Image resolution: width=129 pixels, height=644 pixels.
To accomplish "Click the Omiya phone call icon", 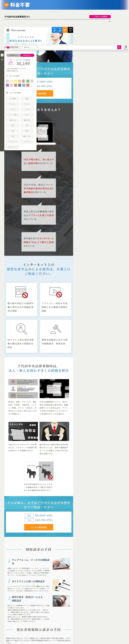I will coord(60,30).
